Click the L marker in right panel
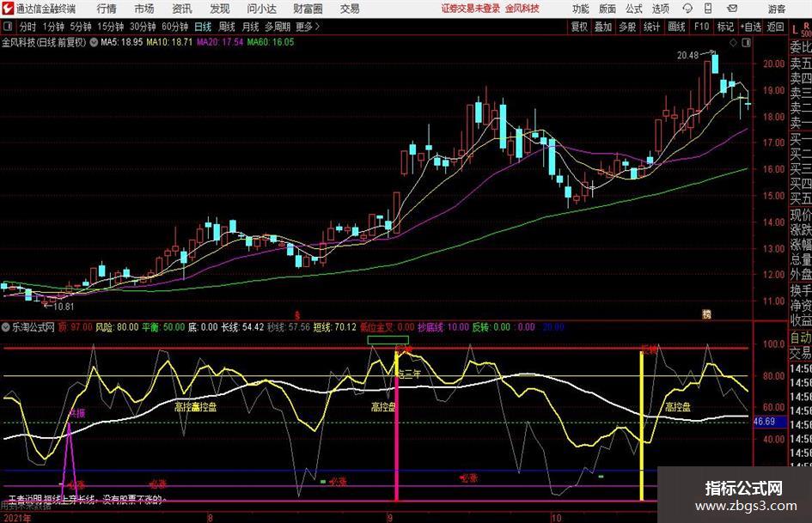 point(795,29)
